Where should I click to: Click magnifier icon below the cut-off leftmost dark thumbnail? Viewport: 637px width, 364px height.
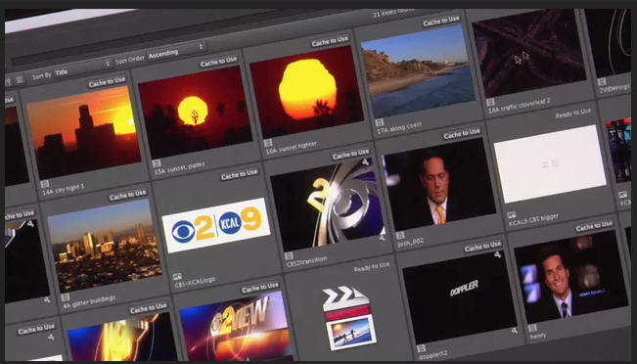(x=47, y=299)
